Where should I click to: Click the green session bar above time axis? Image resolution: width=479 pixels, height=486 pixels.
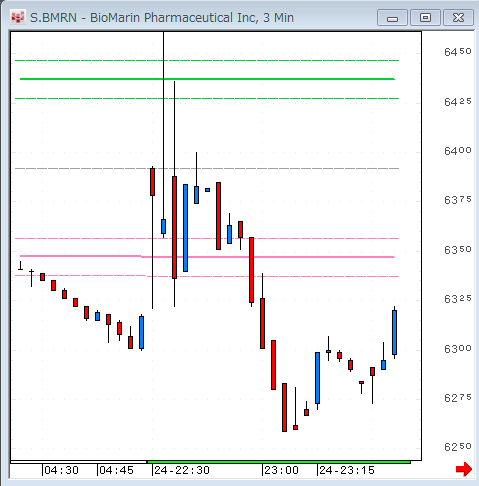[279, 462]
